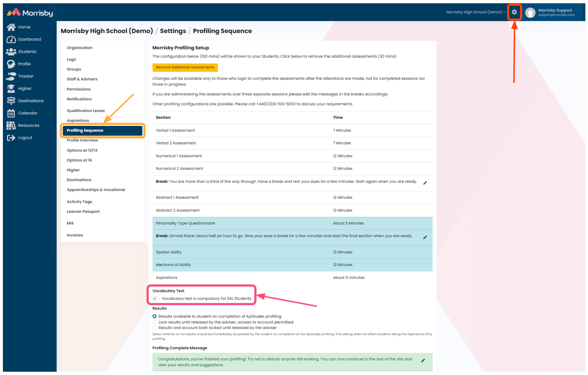Image resolution: width=588 pixels, height=375 pixels.
Task: Open Higher in settings menu
Action: [73, 170]
